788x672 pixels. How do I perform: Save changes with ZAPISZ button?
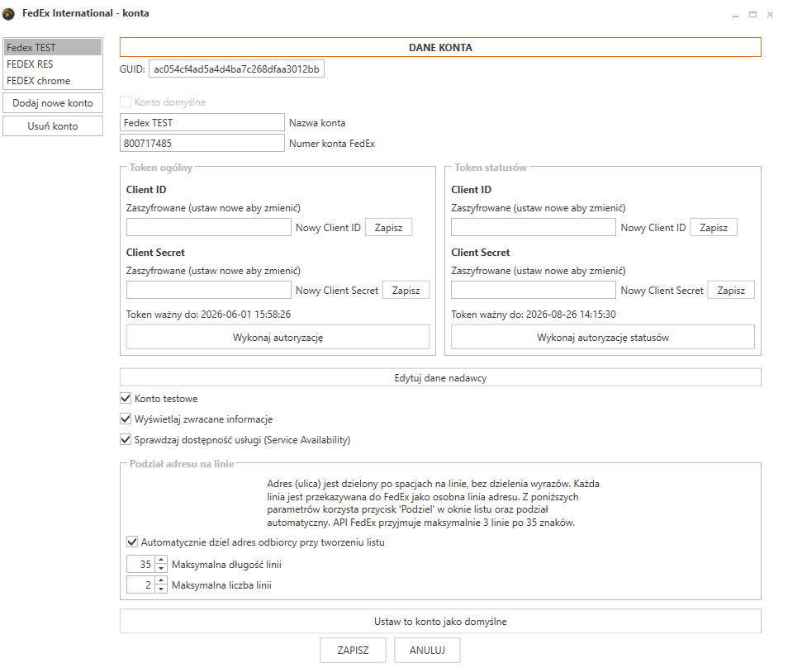click(353, 650)
